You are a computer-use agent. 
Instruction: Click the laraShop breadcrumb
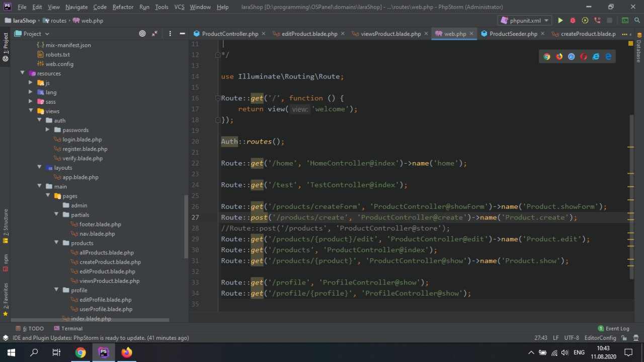(21, 21)
